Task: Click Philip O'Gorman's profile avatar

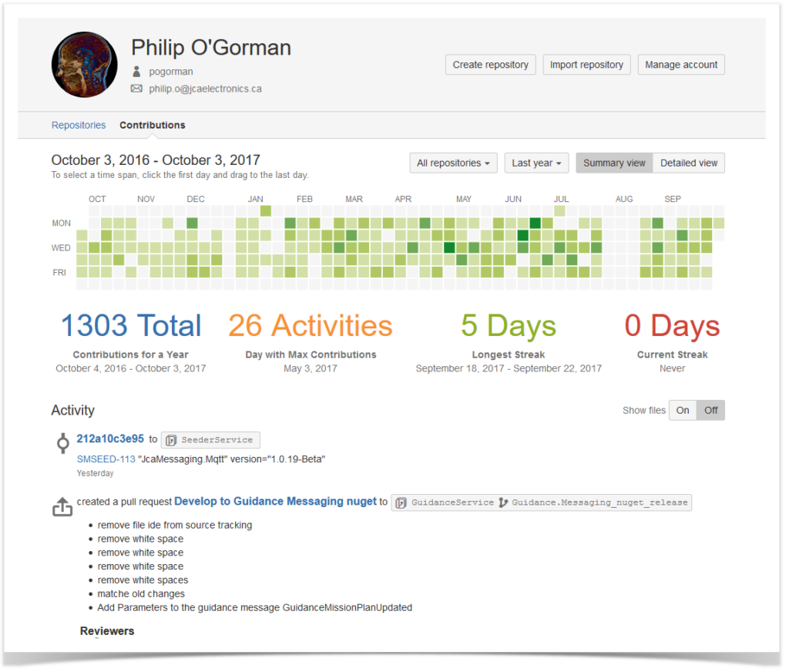Action: [84, 65]
